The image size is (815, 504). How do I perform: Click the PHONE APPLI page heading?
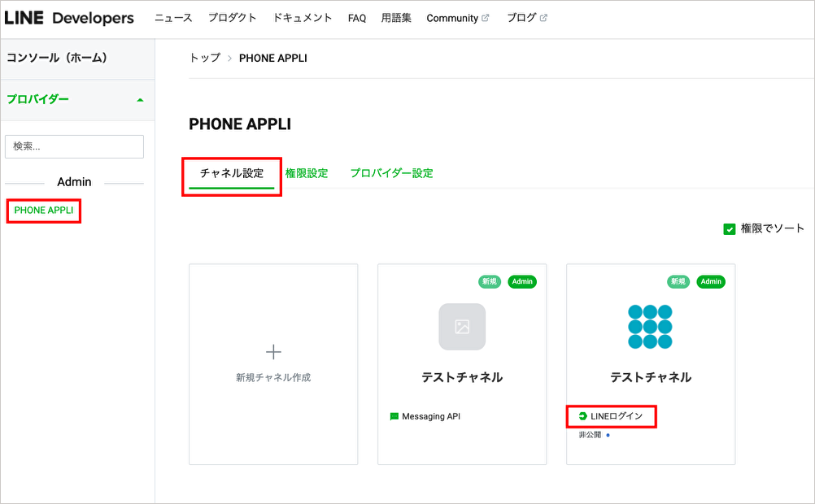point(240,124)
